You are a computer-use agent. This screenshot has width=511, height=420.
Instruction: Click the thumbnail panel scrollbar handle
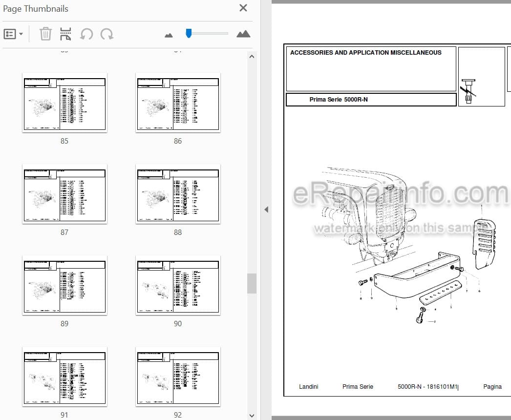point(252,283)
